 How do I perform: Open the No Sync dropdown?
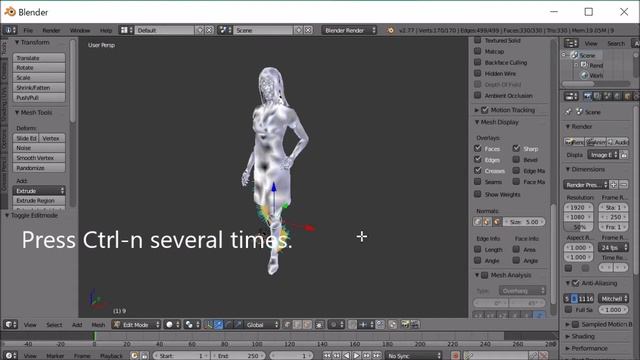[414, 355]
